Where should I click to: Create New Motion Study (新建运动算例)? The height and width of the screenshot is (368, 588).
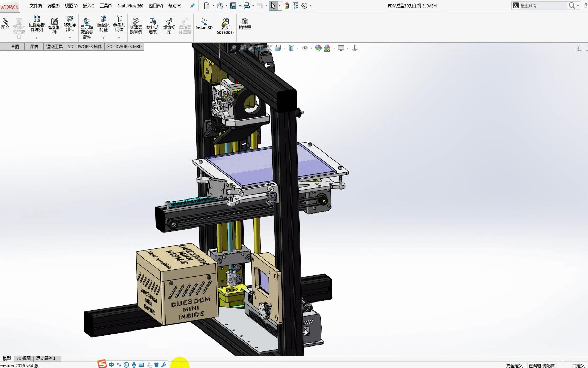click(x=136, y=26)
